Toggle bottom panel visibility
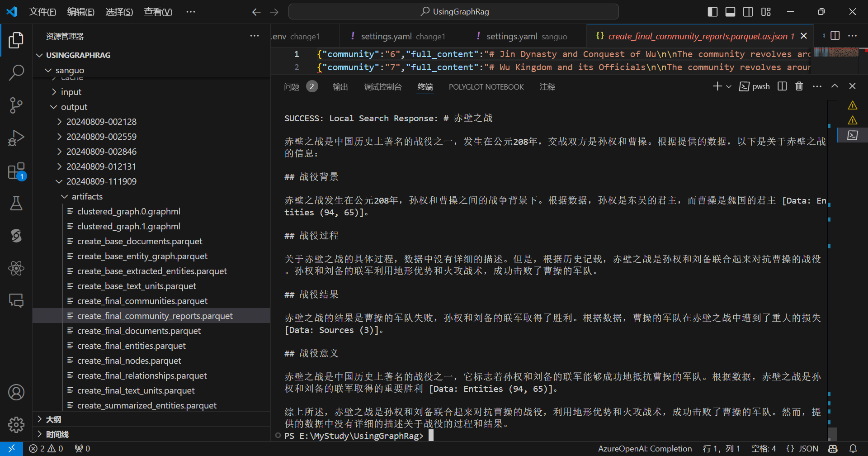Image resolution: width=868 pixels, height=456 pixels. click(730, 12)
